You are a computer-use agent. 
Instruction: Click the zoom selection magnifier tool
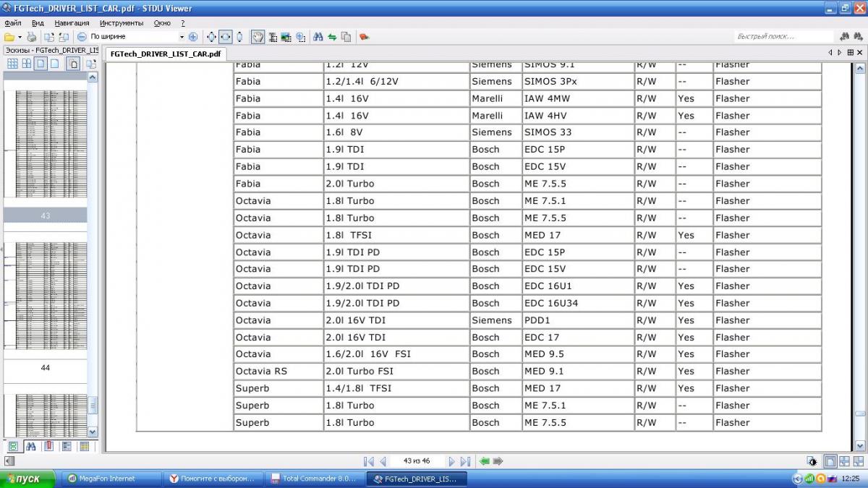tap(300, 36)
